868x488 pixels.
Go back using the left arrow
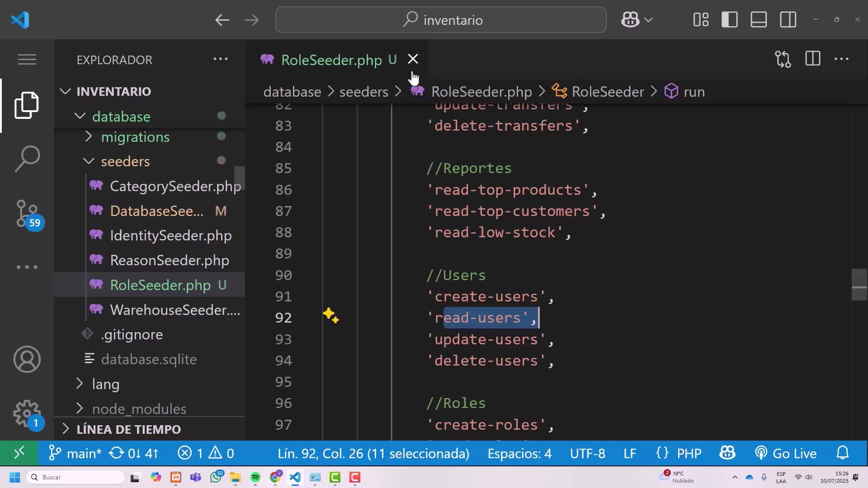222,20
